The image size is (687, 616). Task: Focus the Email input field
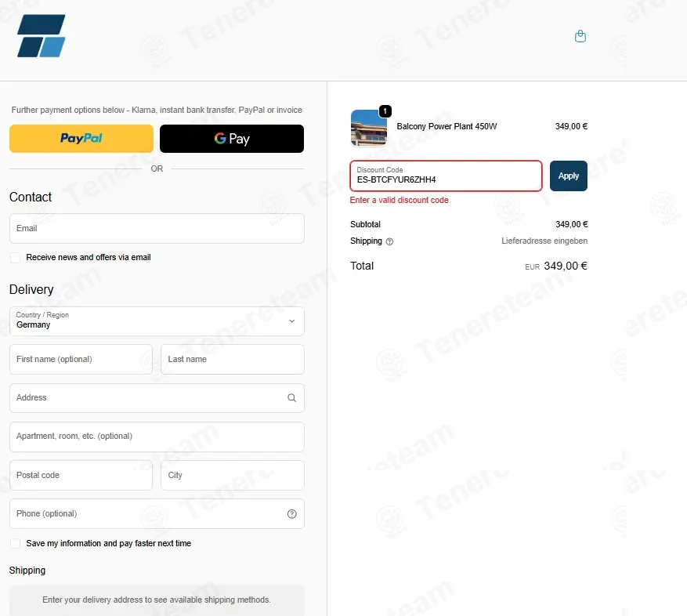[157, 228]
